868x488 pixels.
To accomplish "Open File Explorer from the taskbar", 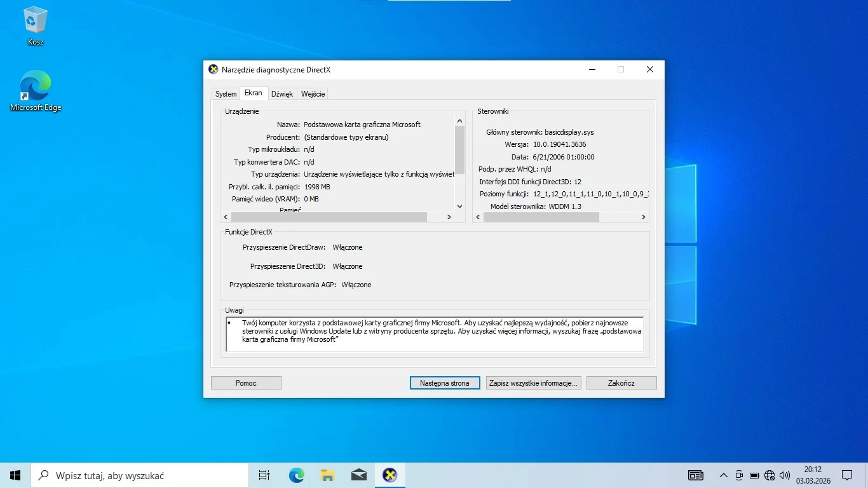I will tap(327, 475).
